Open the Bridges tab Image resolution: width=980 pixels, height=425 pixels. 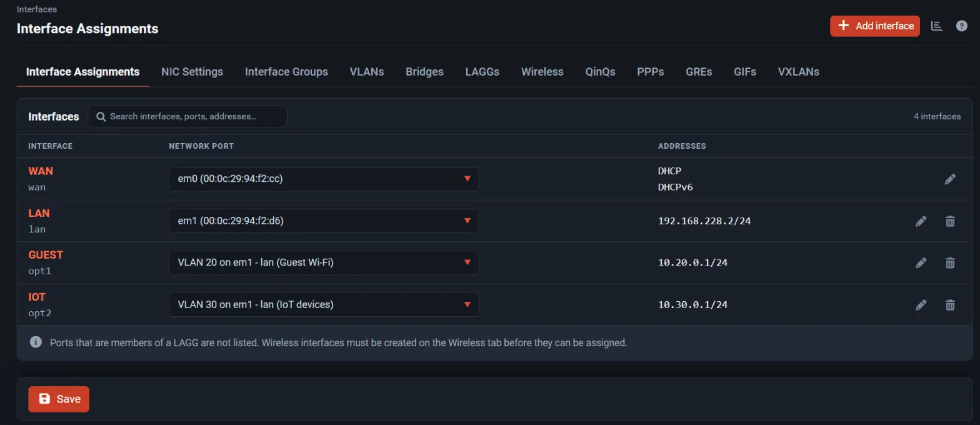point(424,72)
